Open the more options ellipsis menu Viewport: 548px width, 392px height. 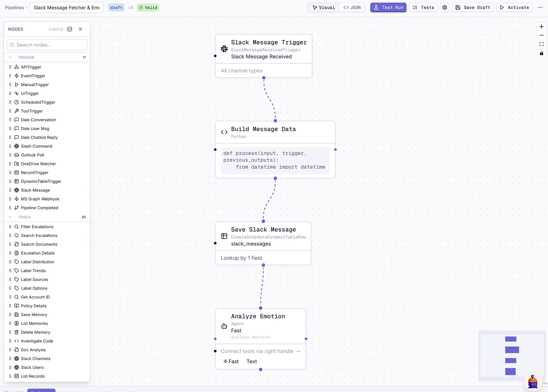[x=540, y=8]
